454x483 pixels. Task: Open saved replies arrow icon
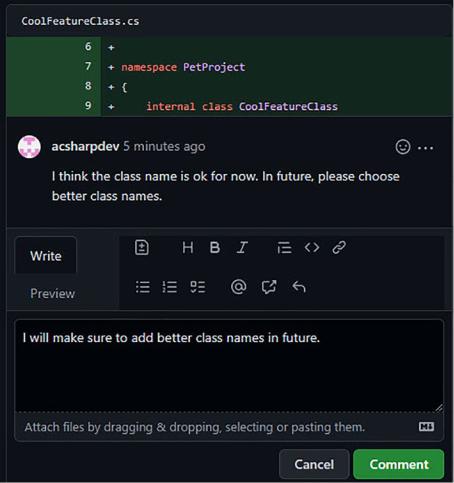299,287
